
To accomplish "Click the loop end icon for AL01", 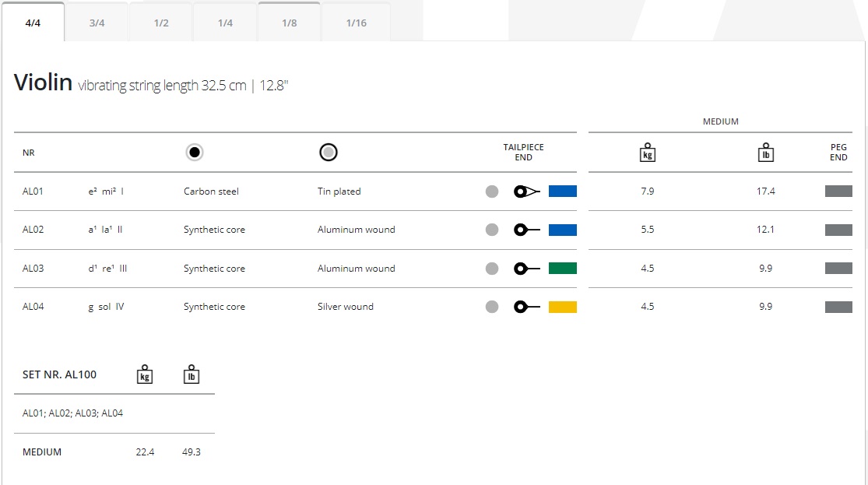I will pos(527,192).
